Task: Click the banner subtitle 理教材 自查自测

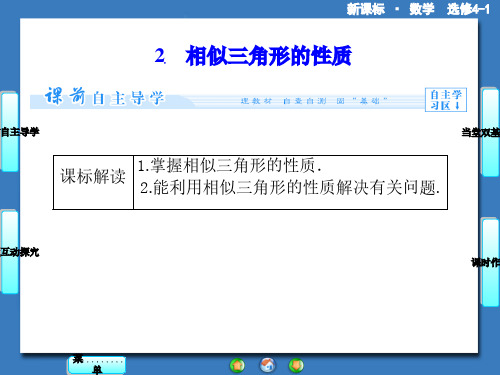Action: point(283,101)
